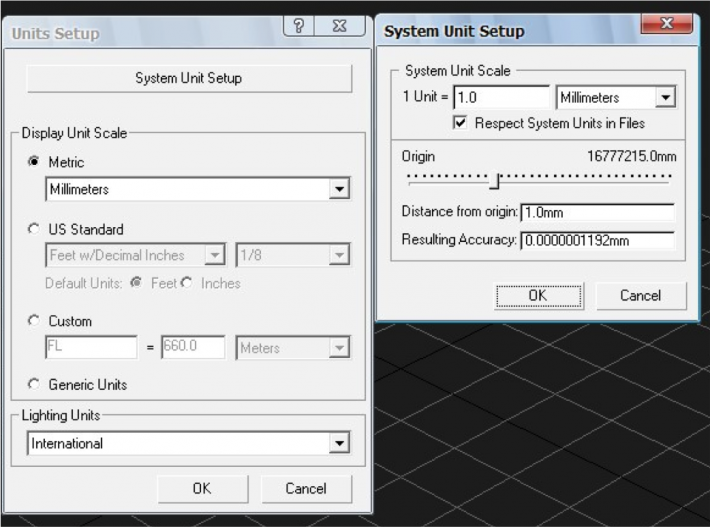Viewport: 710px width, 527px height.
Task: Select the US Standard radio option
Action: point(34,229)
